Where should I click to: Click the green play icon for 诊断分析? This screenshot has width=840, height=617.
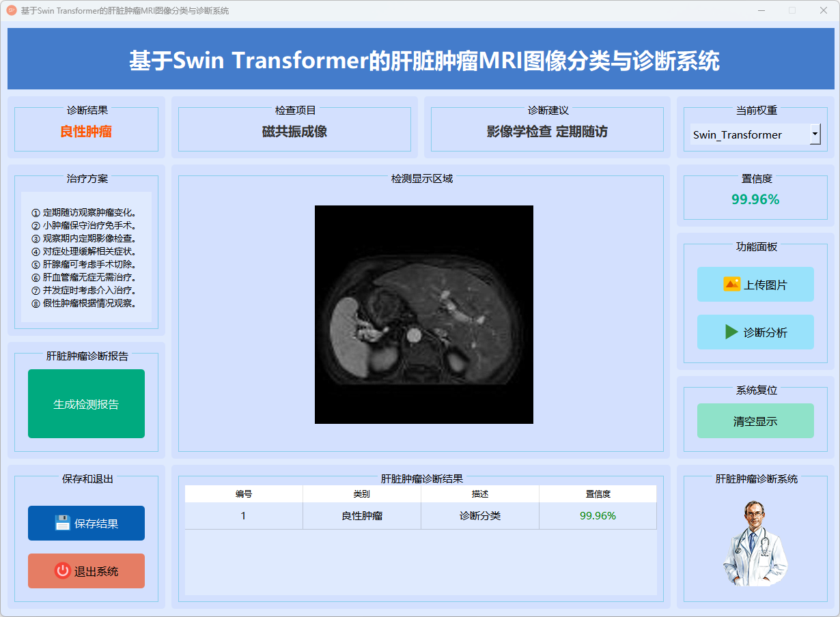click(731, 332)
